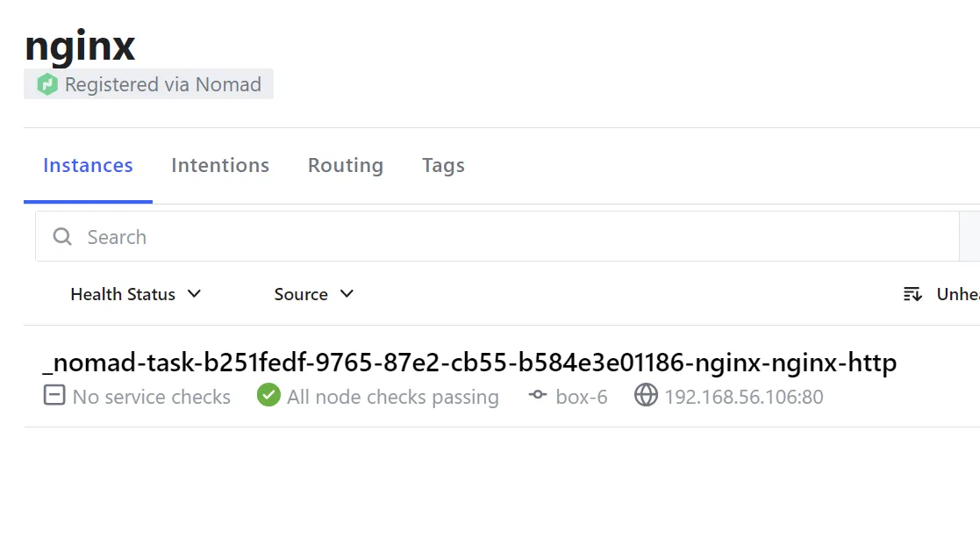The height and width of the screenshot is (553, 980).
Task: Click the sort order icon
Action: tap(912, 294)
